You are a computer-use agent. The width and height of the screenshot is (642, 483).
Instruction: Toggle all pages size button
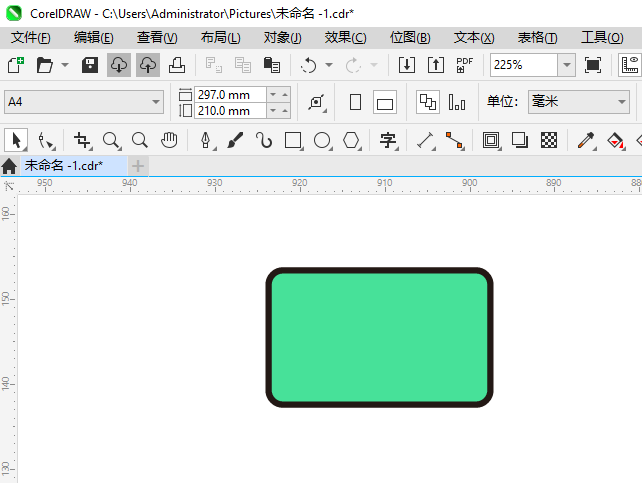point(428,102)
